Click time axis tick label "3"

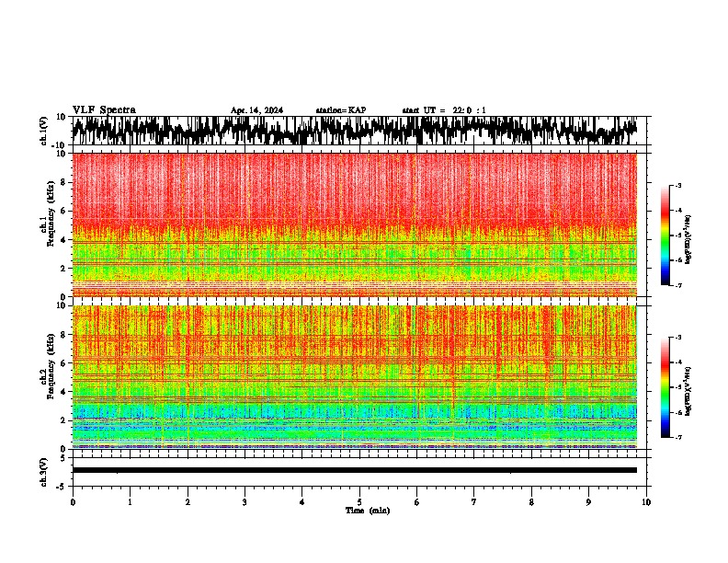pyautogui.click(x=245, y=502)
